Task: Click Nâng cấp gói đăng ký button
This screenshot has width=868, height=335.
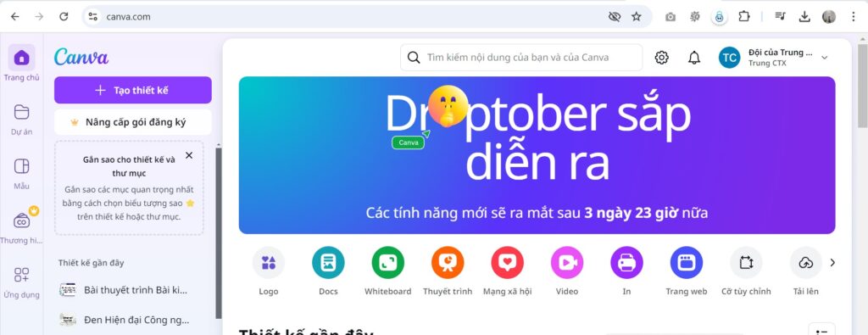Action: pyautogui.click(x=133, y=122)
